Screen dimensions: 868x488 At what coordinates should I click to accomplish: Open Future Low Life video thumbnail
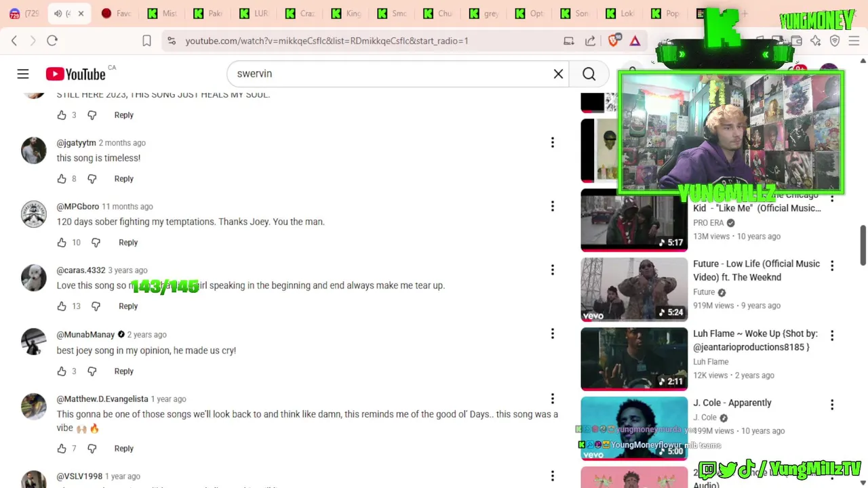coord(634,289)
